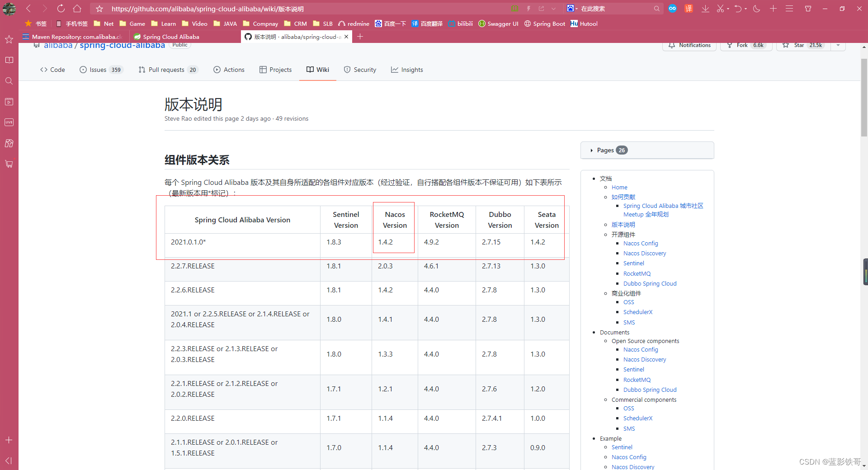
Task: Open Home link in wiki sidebar
Action: [x=619, y=187]
